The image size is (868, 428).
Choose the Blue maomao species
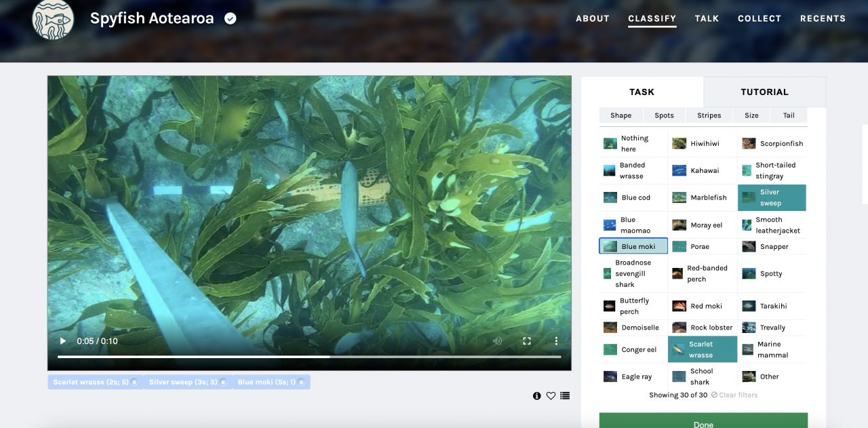click(x=633, y=225)
